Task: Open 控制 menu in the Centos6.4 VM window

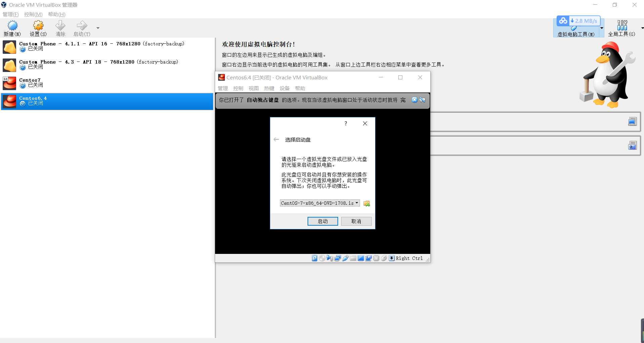Action: (238, 88)
